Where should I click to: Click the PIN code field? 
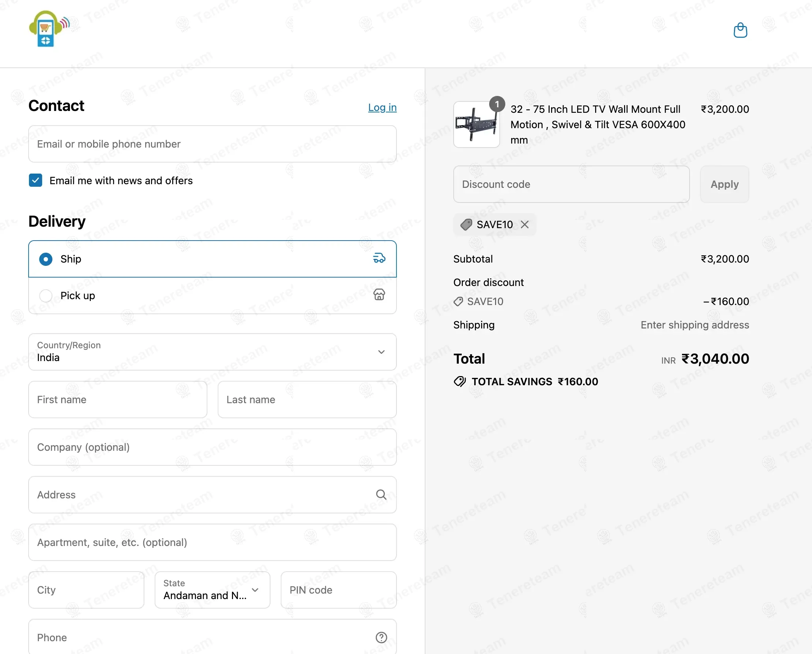point(339,590)
